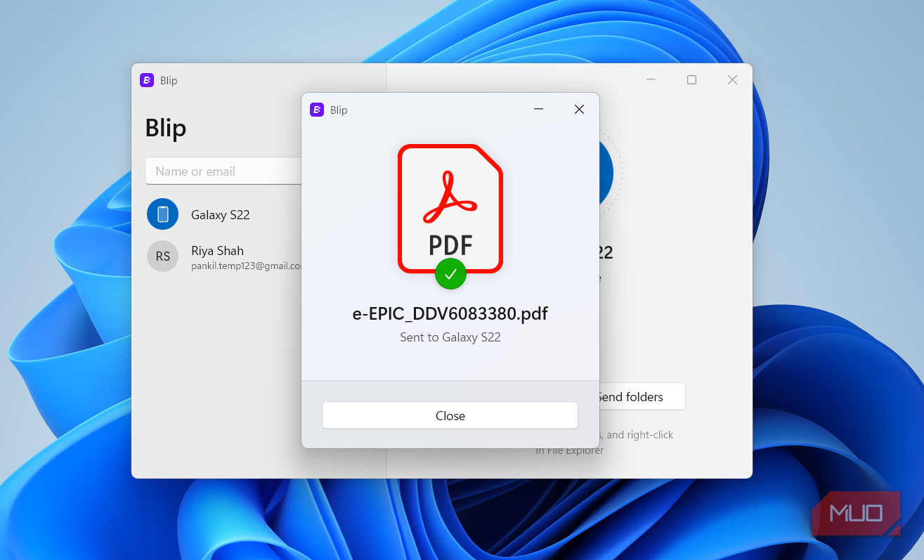Click the green checkmark badge
This screenshot has height=560, width=924.
point(450,273)
